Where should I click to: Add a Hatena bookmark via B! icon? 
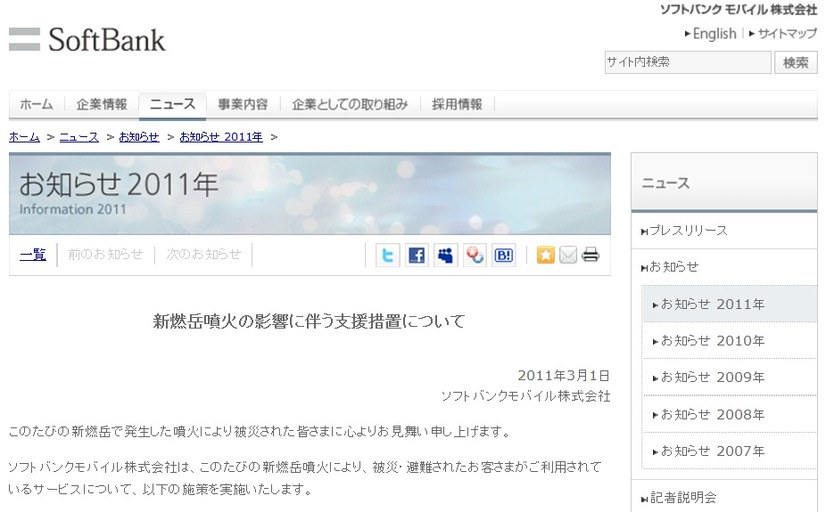504,255
